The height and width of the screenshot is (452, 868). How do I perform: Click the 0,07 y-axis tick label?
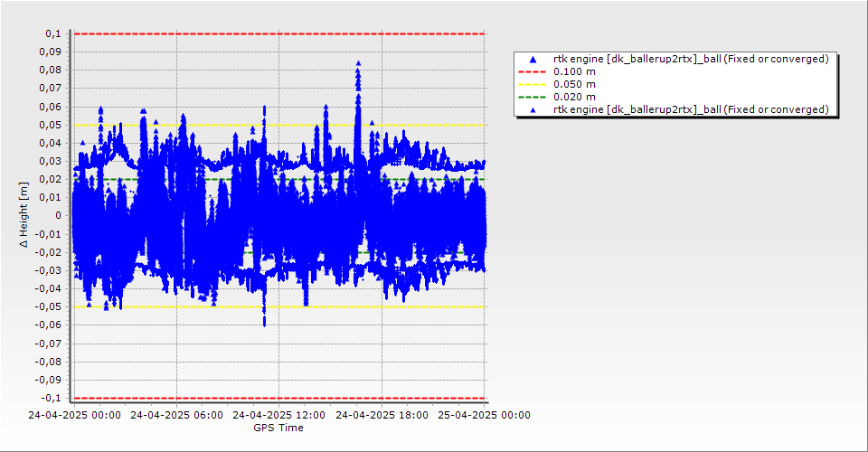[x=51, y=89]
